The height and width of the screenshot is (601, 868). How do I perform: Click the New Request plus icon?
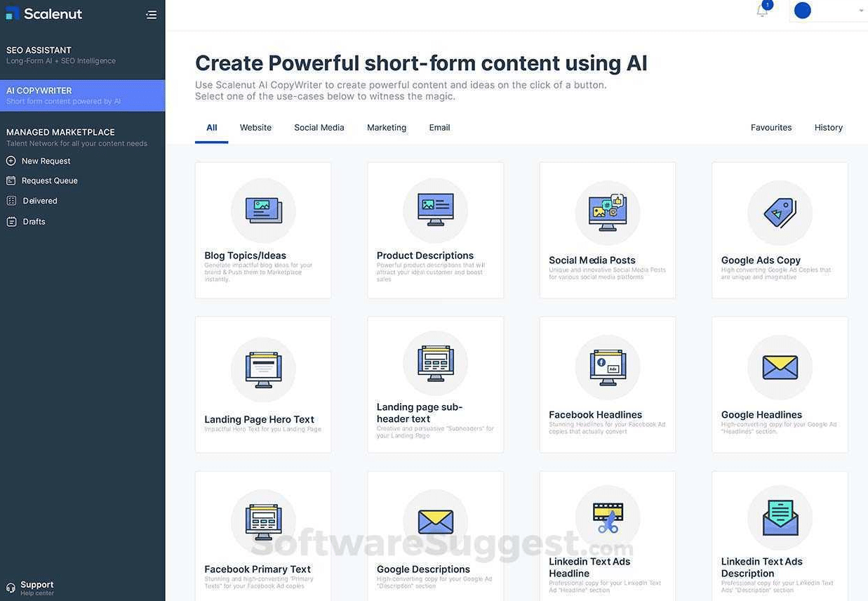coord(11,161)
